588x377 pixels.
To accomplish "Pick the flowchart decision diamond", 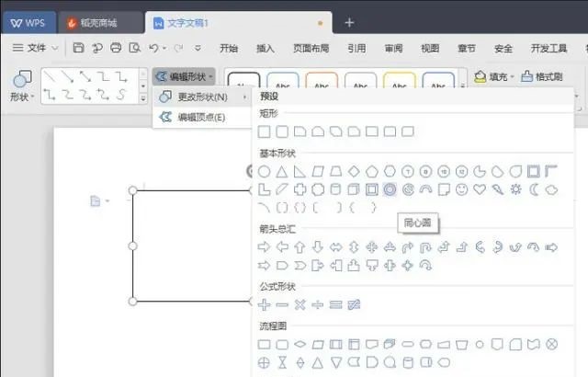I will pyautogui.click(x=300, y=344).
